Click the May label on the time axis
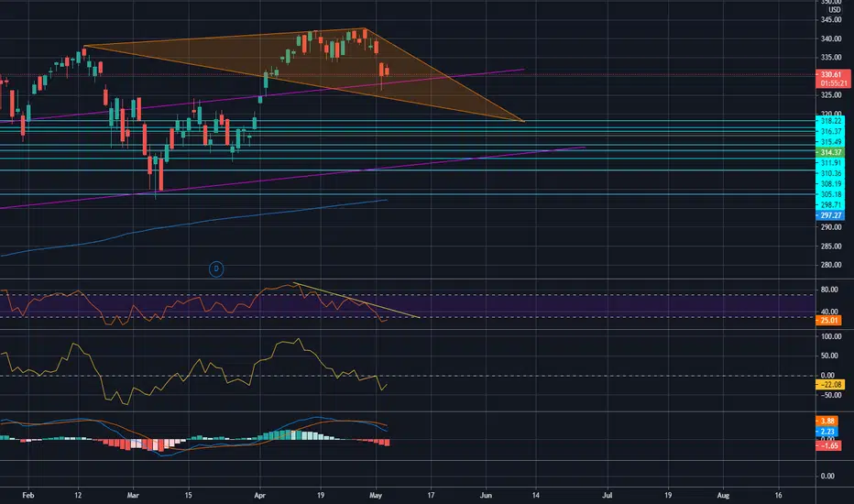Screen dimensions: 854x504 (376, 495)
